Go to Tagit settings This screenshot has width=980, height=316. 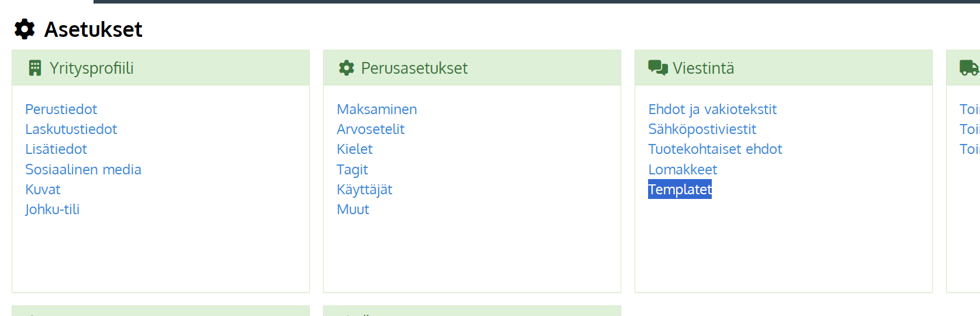(352, 170)
